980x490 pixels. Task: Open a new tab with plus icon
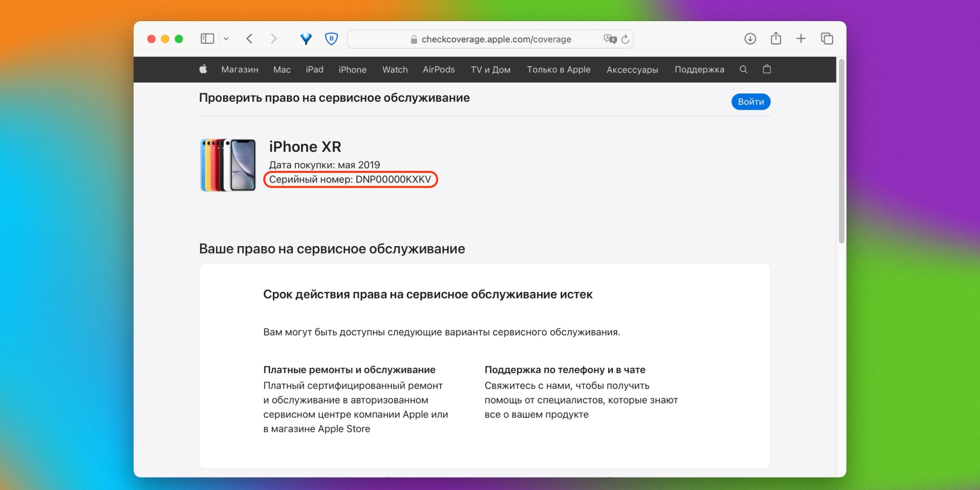click(x=801, y=39)
